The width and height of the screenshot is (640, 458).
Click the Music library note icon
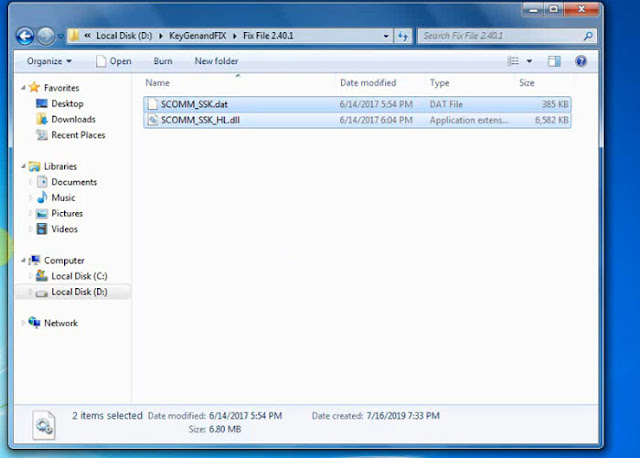pyautogui.click(x=42, y=198)
